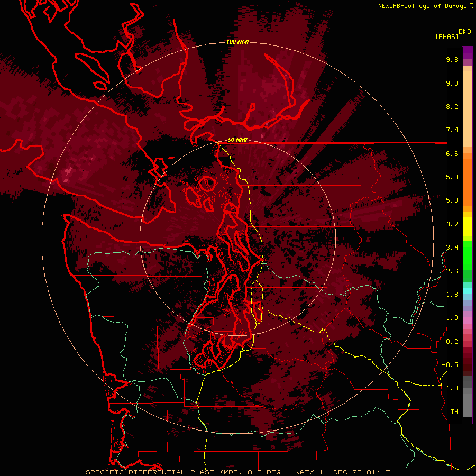Click the 100 NMI range ring label
Image resolution: width=476 pixels, height=476 pixels.
237,42
